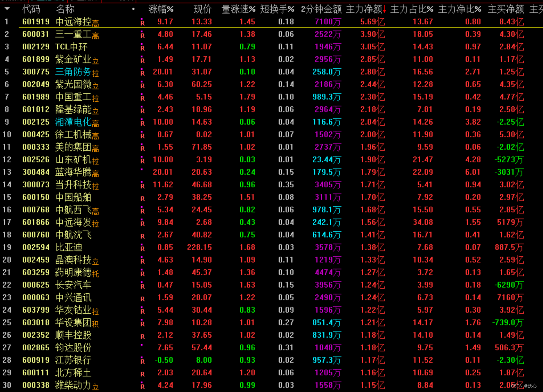Click the R marker in 紫光国微 row
Screen dimensions: 543x392
142,85
